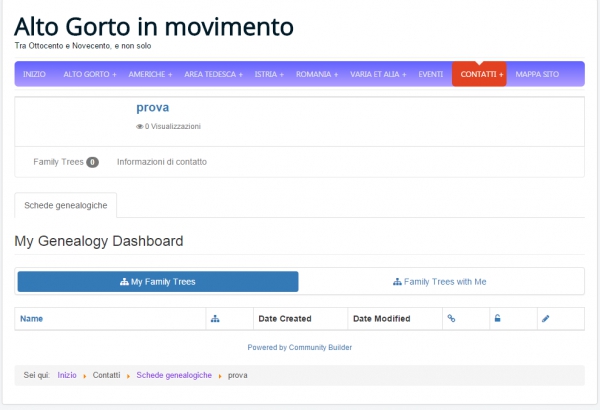Click the family tree icon column header
The width and height of the screenshot is (600, 410).
(214, 319)
